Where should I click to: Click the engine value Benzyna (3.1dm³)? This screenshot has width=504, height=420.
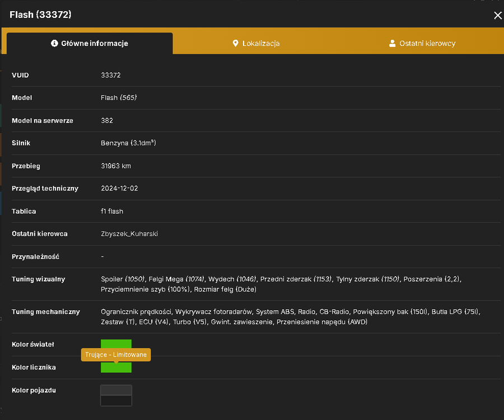click(128, 143)
